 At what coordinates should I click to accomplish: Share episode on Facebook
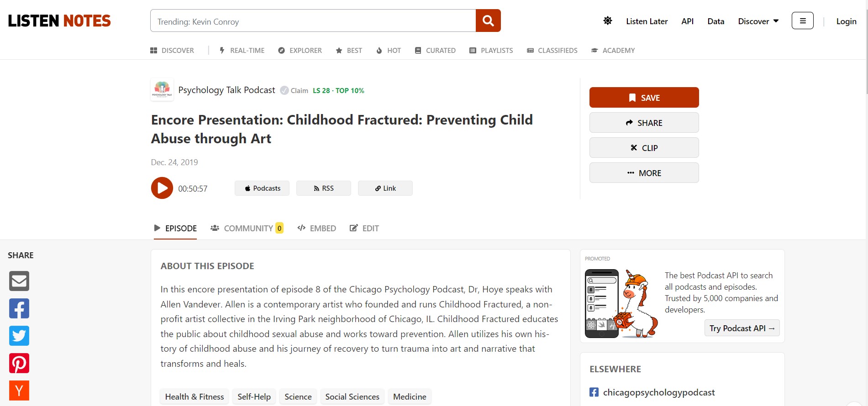tap(19, 308)
